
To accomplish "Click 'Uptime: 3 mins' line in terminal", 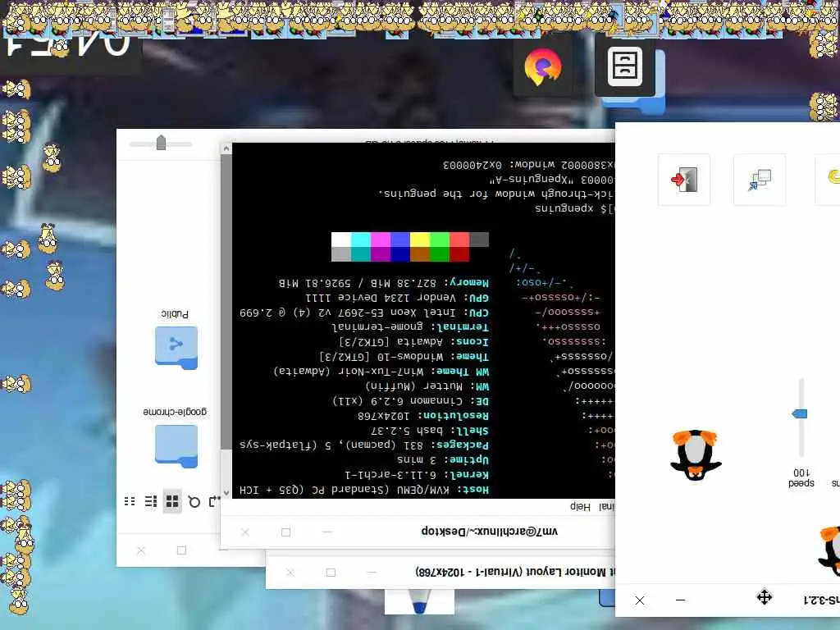I will click(x=442, y=459).
